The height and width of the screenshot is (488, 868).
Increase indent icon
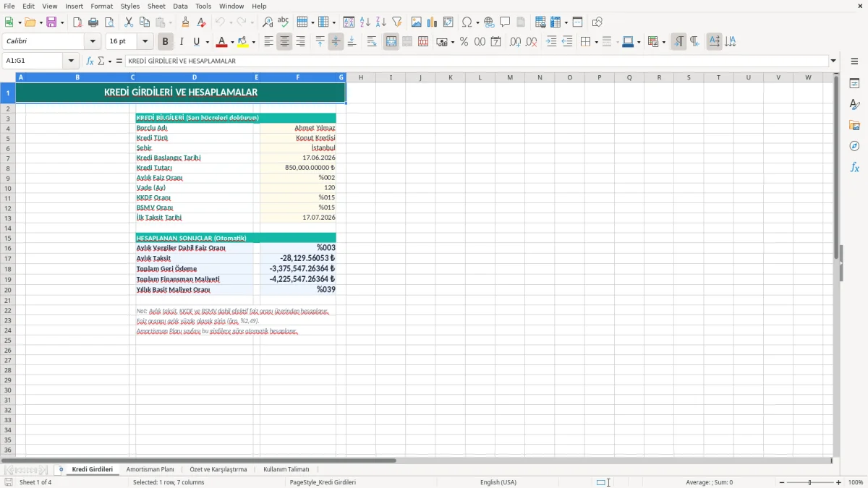[551, 42]
